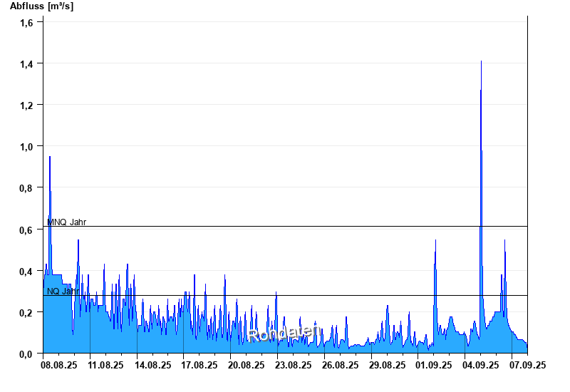Select the 0,0 y-axis value

click(26, 354)
